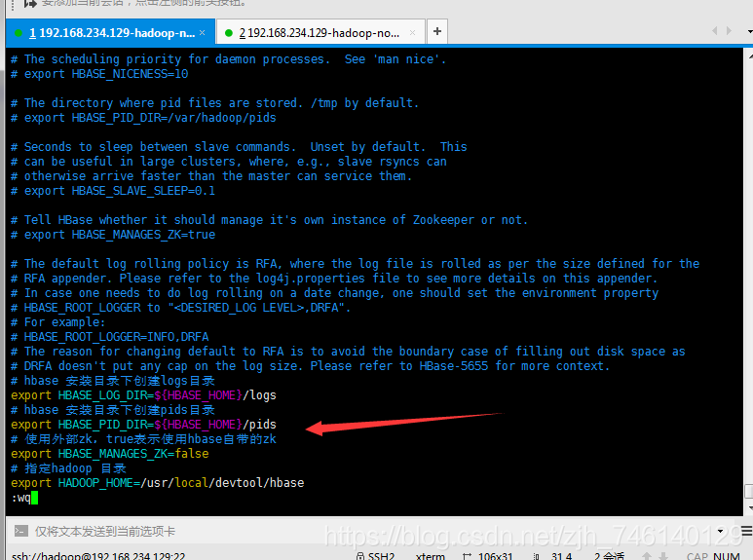This screenshot has width=753, height=560.
Task: Click the export HBASE_PID_DIR=${HBASE_HOME}/pids line
Action: [143, 425]
